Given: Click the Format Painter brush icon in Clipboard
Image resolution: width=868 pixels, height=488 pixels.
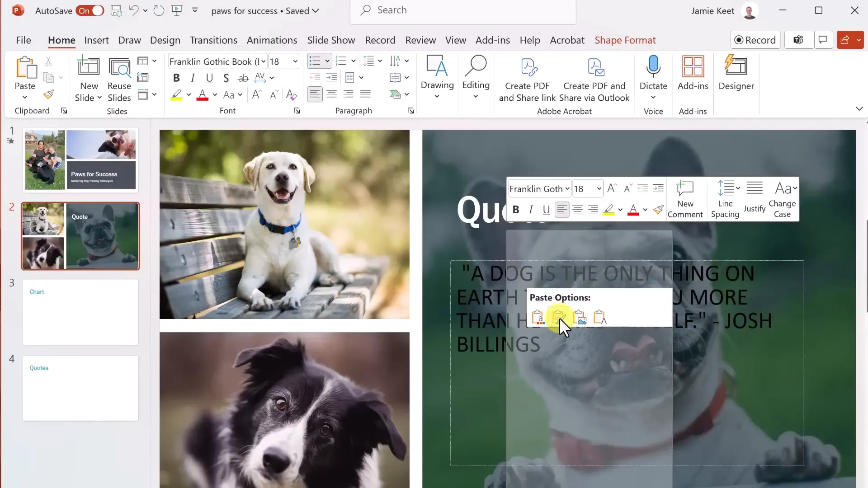Looking at the screenshot, I should click(x=48, y=94).
